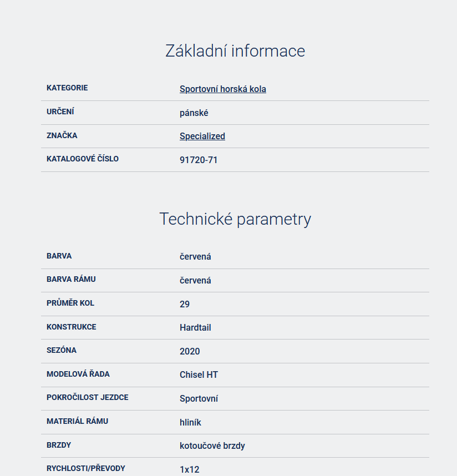Click the hliník frame material value
This screenshot has width=457, height=476.
coord(190,422)
